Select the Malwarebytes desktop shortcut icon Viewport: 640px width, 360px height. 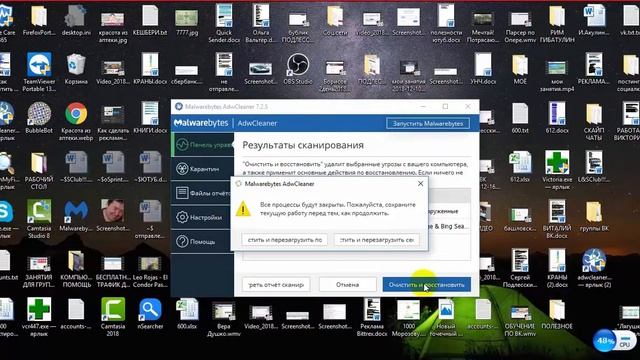[x=76, y=216]
